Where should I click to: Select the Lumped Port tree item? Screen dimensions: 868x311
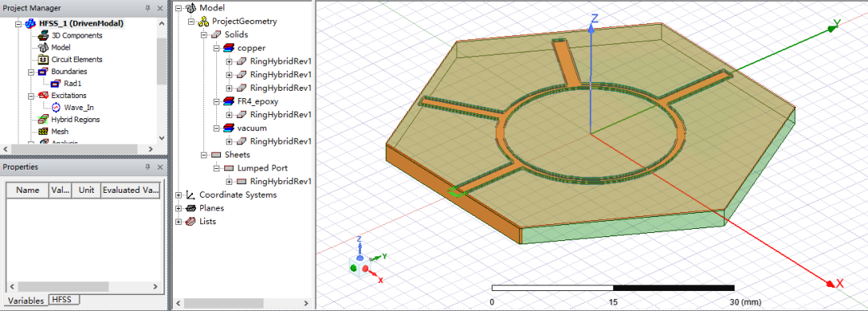tap(262, 168)
